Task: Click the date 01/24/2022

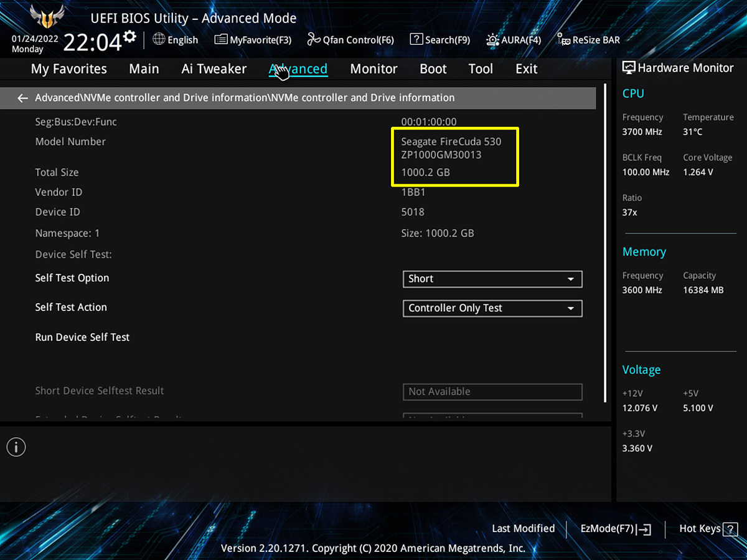Action: 35,38
